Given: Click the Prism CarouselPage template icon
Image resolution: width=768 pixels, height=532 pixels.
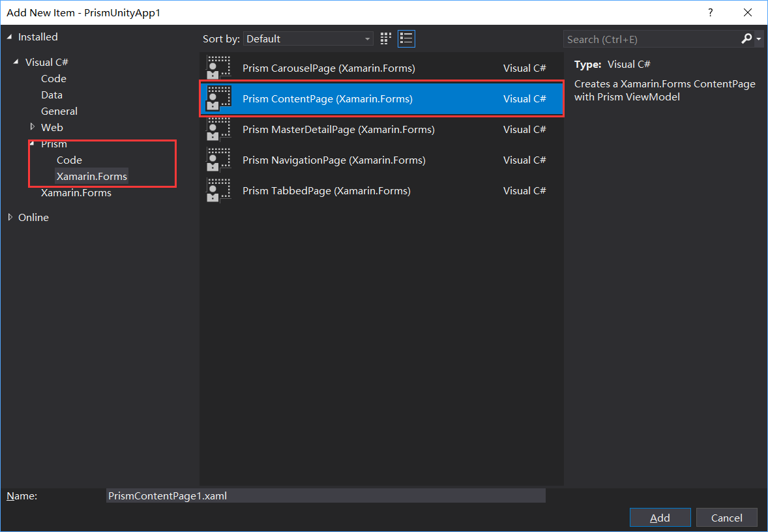Looking at the screenshot, I should pos(218,68).
